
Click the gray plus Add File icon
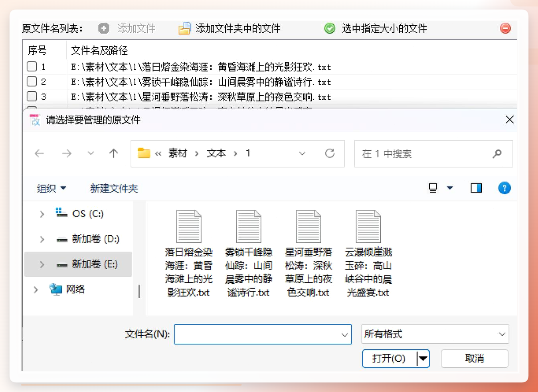[104, 28]
